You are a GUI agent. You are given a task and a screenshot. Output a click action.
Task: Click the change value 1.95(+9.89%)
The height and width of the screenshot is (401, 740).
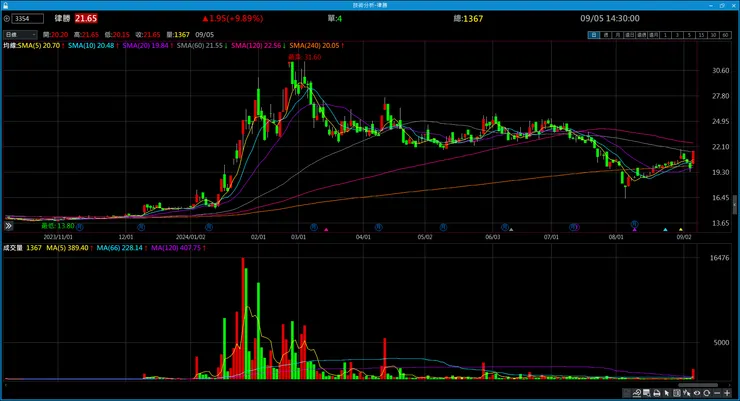[x=233, y=18]
